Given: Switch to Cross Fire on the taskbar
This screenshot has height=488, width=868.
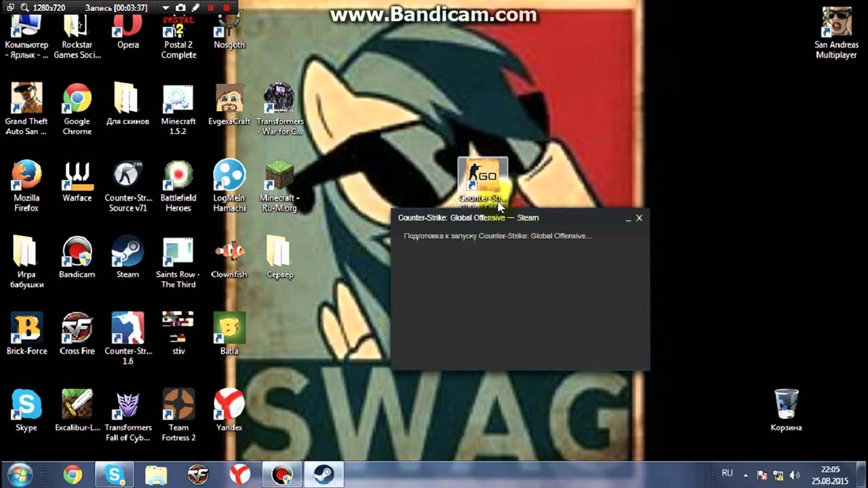Looking at the screenshot, I should point(199,475).
